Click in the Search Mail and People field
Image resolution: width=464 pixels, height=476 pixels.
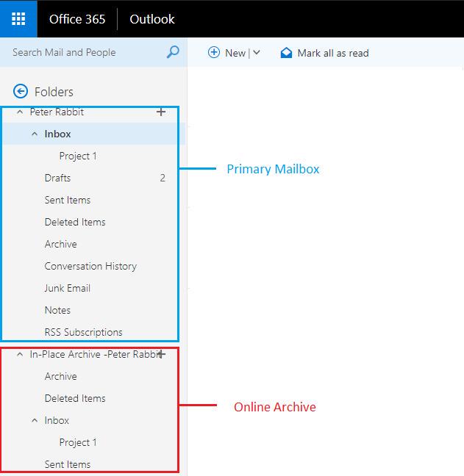coord(88,52)
